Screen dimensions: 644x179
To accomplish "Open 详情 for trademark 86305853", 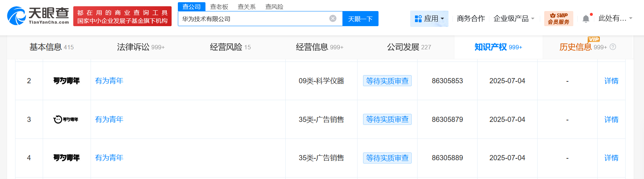I will pos(611,81).
